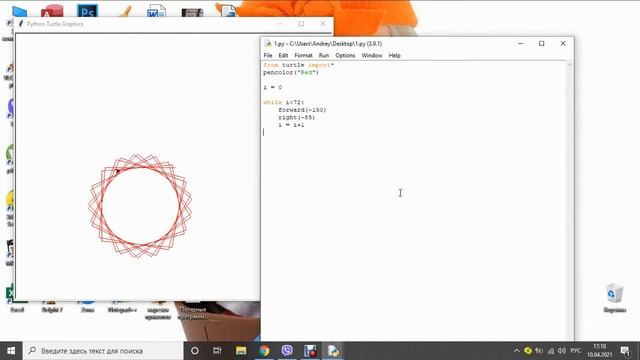Click the feather icon in Turtle Graphics title bar
This screenshot has width=640, height=360.
21,24
